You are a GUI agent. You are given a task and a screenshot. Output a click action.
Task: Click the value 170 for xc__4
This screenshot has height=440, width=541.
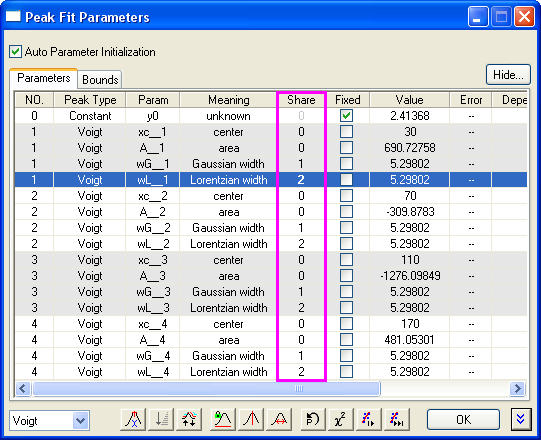[x=410, y=324]
